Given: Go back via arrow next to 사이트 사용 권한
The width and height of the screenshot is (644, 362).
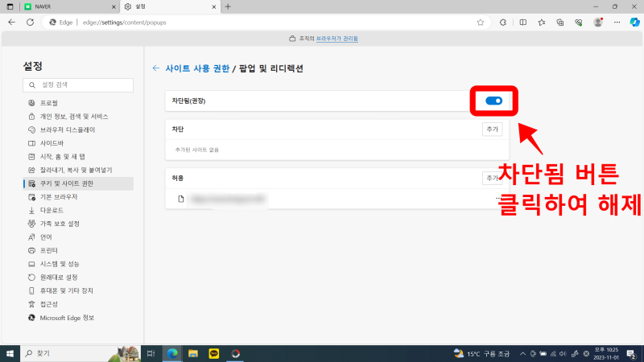Looking at the screenshot, I should 155,68.
